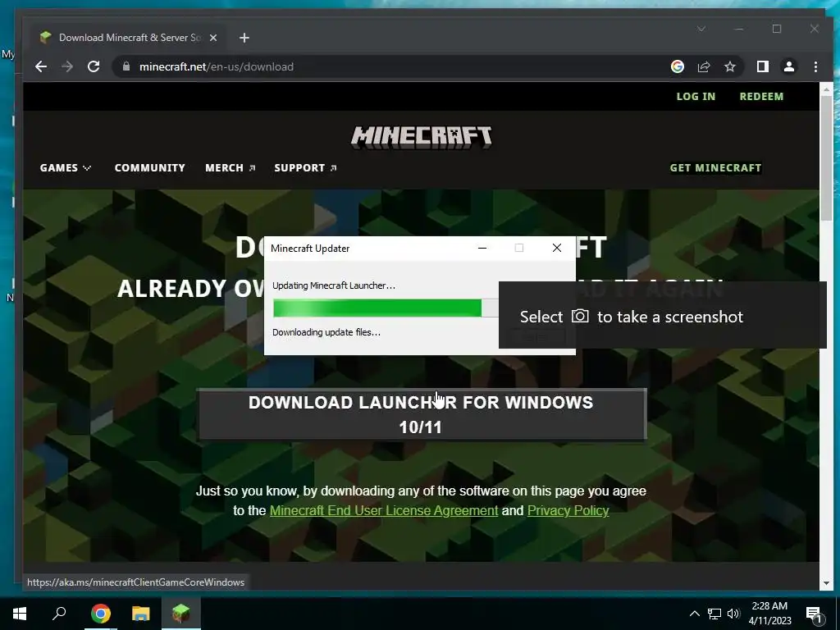840x630 pixels.
Task: Expand the GAMES menu
Action: coord(66,167)
